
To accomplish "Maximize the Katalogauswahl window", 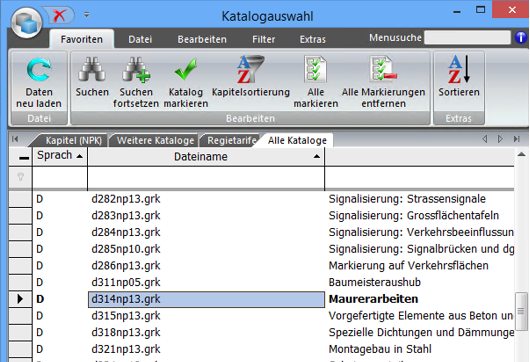I will coord(480,10).
